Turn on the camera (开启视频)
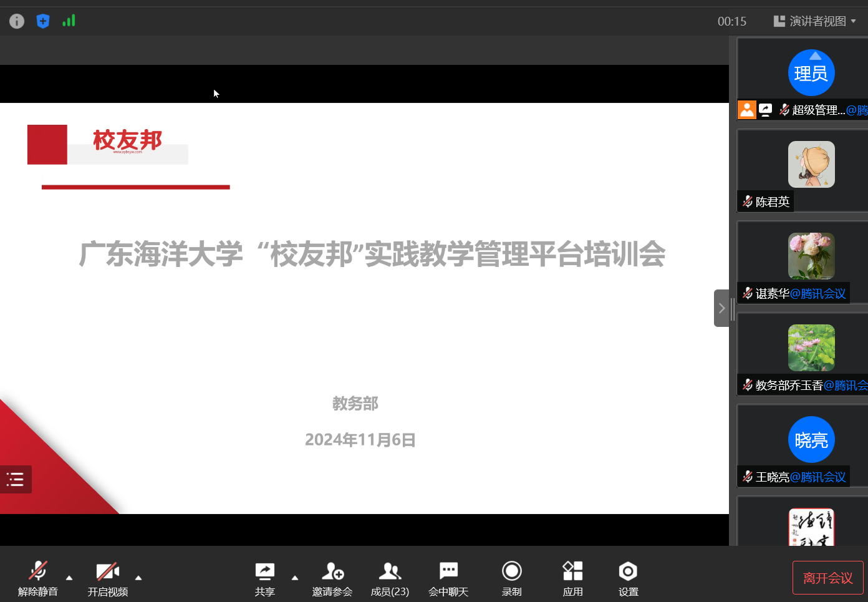The image size is (868, 602). [107, 578]
